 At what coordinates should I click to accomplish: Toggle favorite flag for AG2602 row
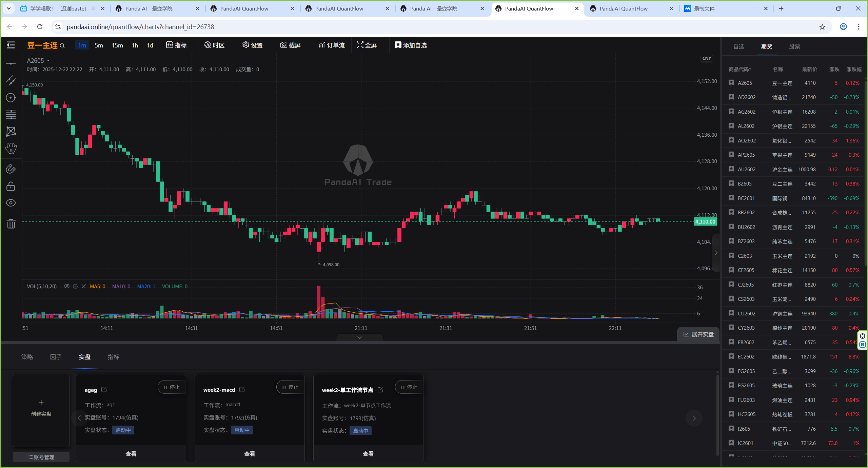coord(731,111)
